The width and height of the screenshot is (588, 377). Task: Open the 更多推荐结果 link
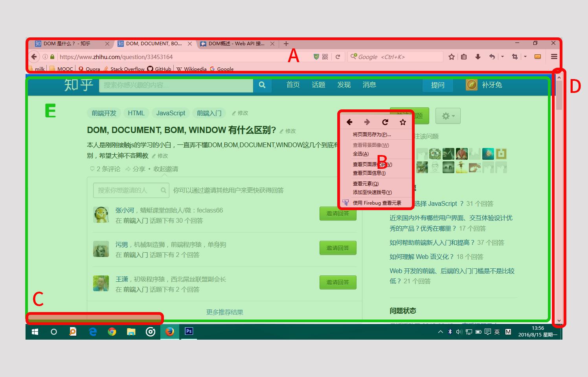point(224,312)
